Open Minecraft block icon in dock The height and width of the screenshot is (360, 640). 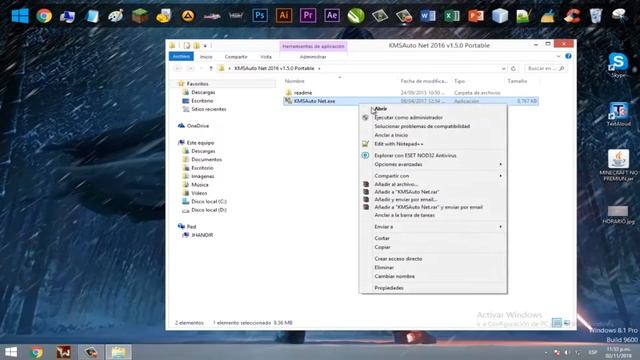(140, 16)
